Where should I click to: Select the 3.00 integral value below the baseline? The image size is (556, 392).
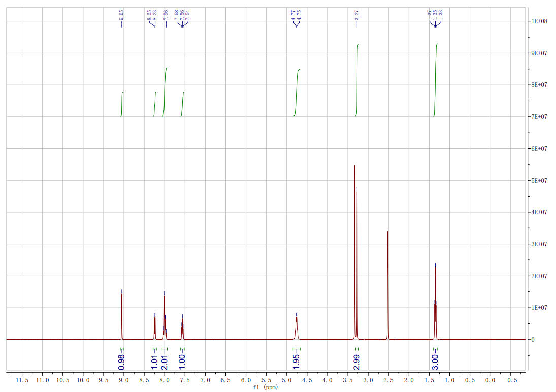tap(435, 362)
